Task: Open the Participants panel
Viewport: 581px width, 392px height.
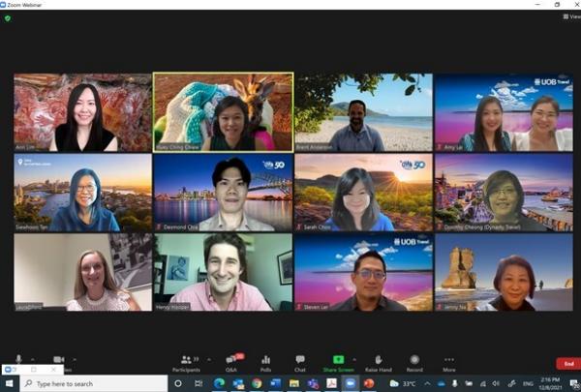Action: click(x=186, y=364)
